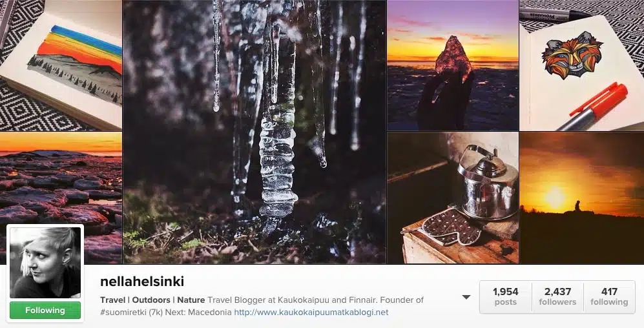This screenshot has width=644, height=328.
Task: Open the black-and-white profile picture
Action: tap(45, 263)
